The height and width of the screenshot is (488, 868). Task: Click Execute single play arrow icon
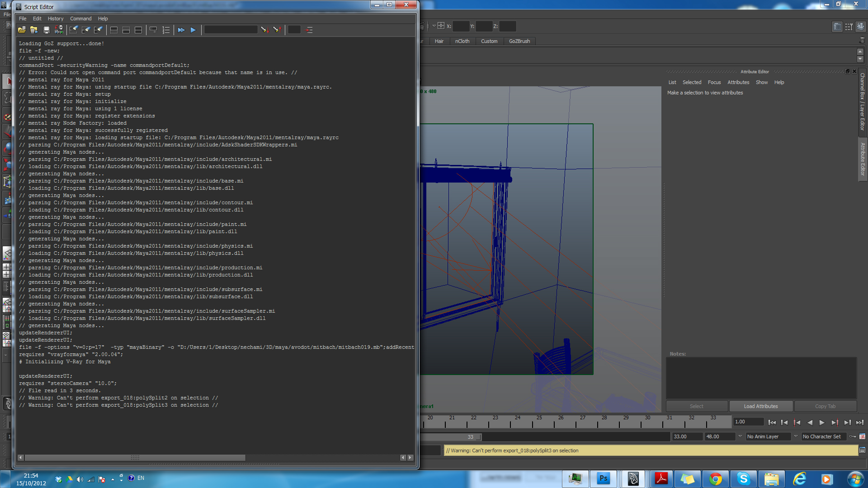click(193, 30)
